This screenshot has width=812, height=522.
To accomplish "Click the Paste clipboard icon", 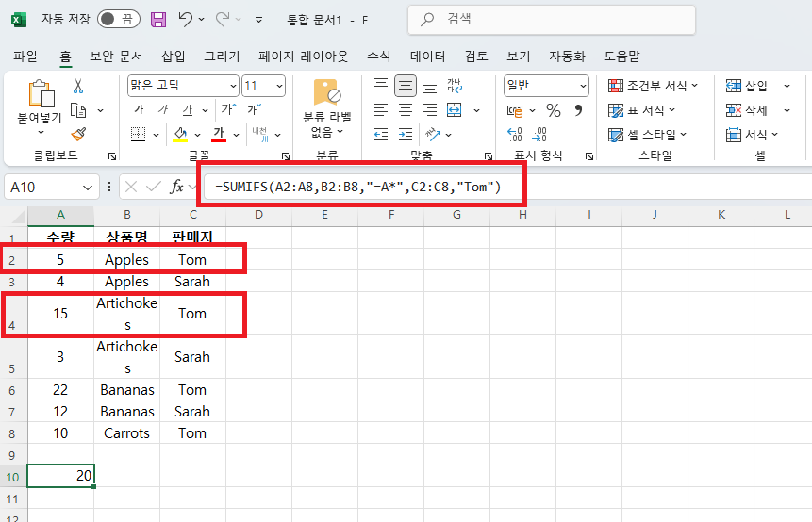I will [41, 93].
